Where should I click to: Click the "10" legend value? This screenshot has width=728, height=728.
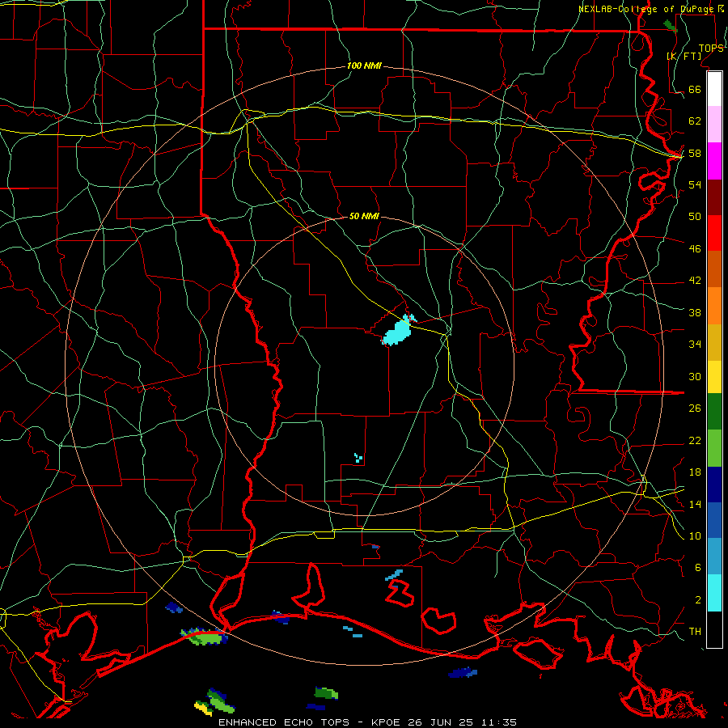pyautogui.click(x=695, y=535)
